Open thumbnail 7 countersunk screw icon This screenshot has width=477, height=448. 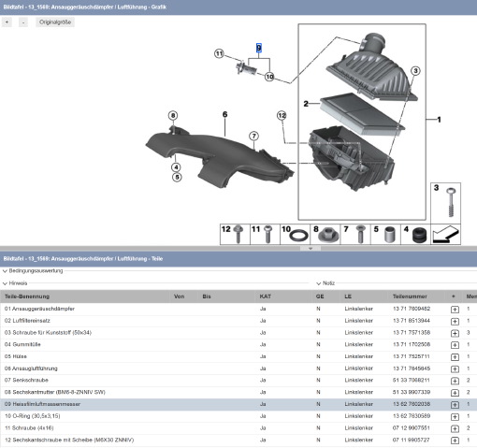(355, 234)
